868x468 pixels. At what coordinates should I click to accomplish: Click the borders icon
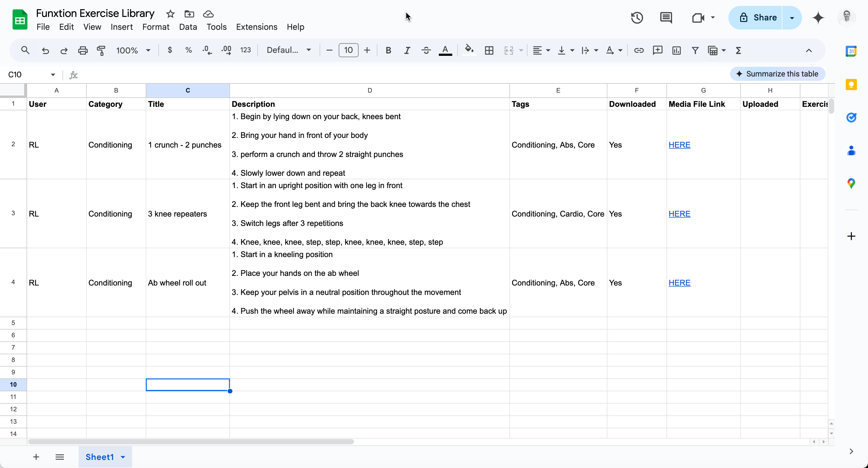tap(489, 50)
